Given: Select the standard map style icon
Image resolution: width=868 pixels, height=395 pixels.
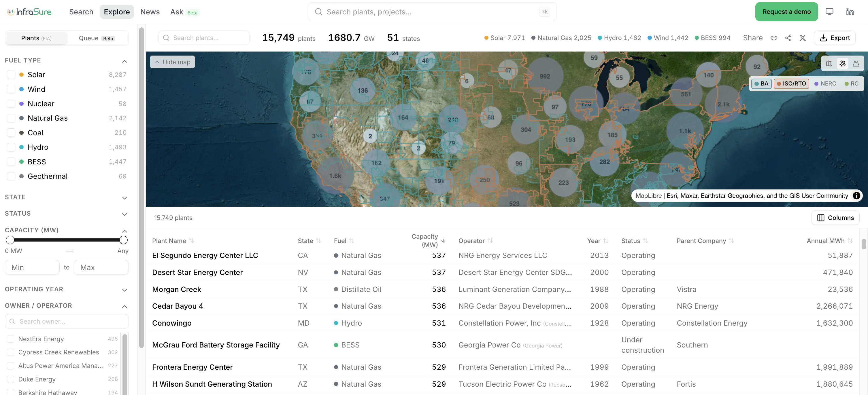Looking at the screenshot, I should coord(829,63).
